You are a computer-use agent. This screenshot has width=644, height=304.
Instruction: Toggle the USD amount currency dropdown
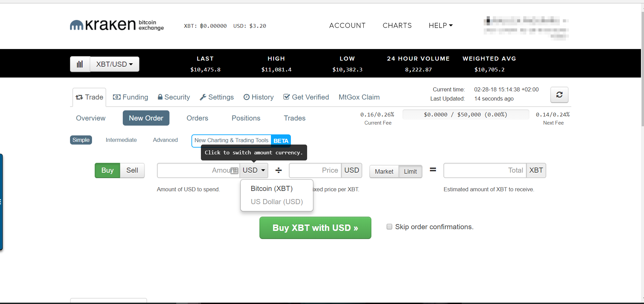254,170
